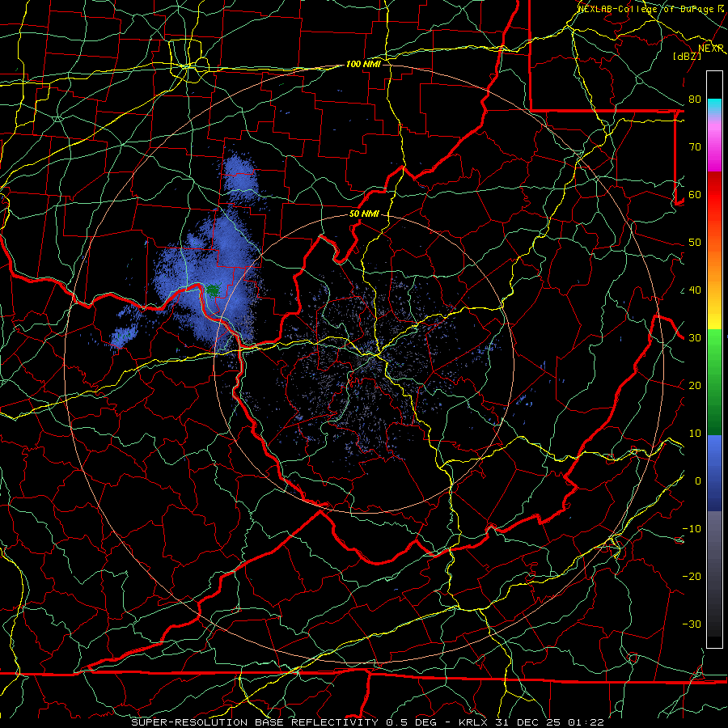Select the 50 value on the dBZ scale

coord(695,243)
